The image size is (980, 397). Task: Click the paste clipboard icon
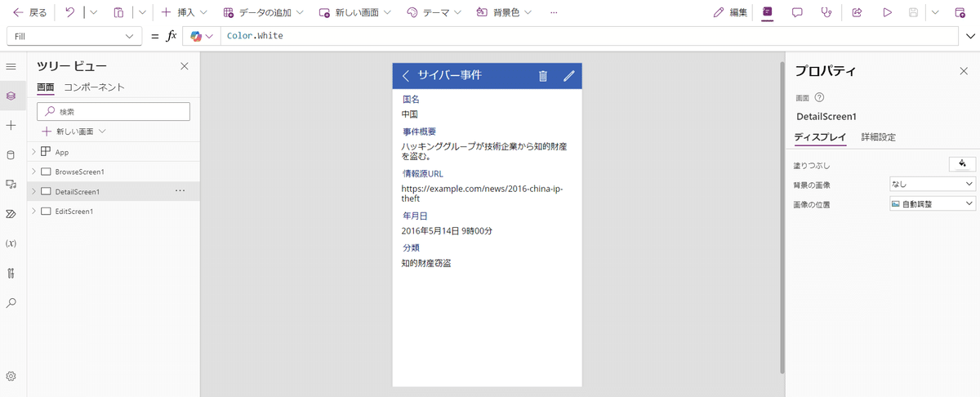(118, 13)
